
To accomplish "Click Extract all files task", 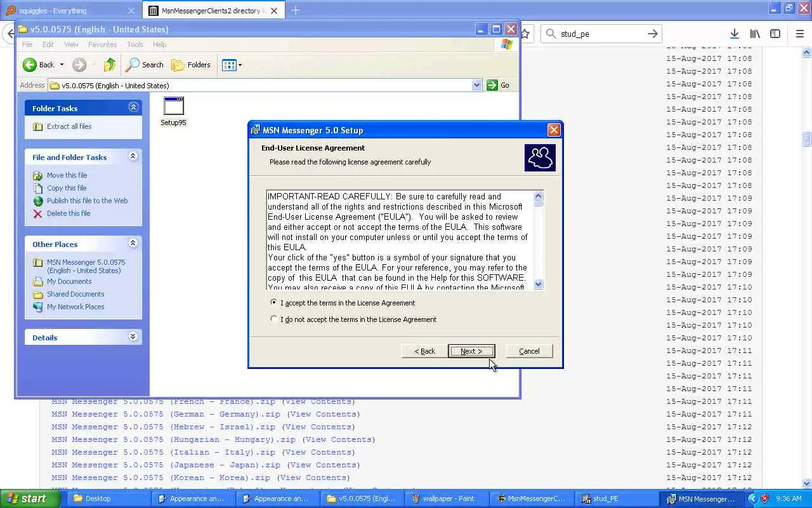I will tap(69, 126).
